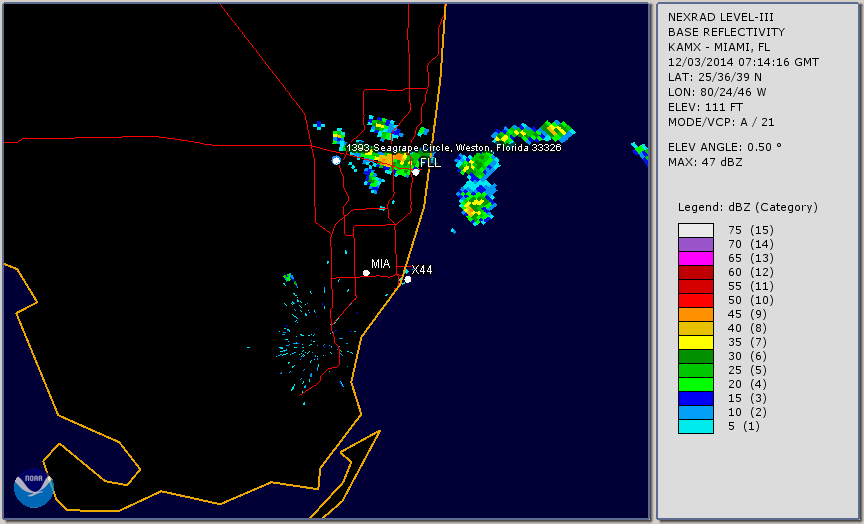Click the 45 dBZ orange legend swatch
The image size is (864, 524).
tap(696, 314)
